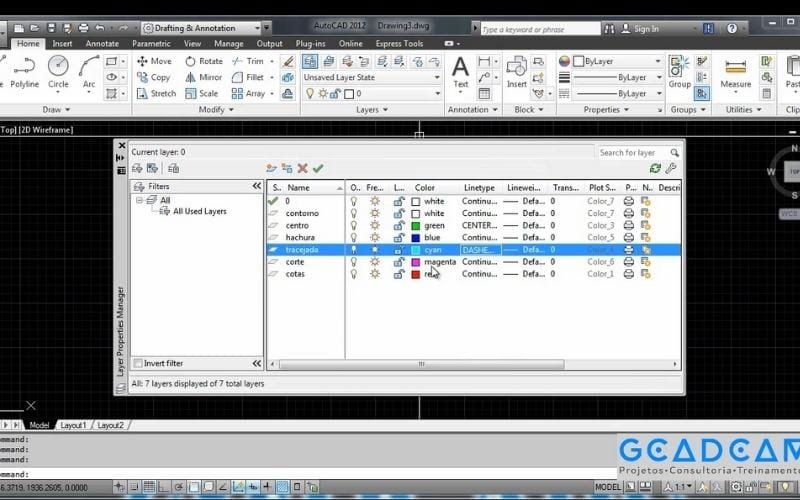Switch to the Parametric tab
This screenshot has width=800, height=500.
[x=151, y=44]
